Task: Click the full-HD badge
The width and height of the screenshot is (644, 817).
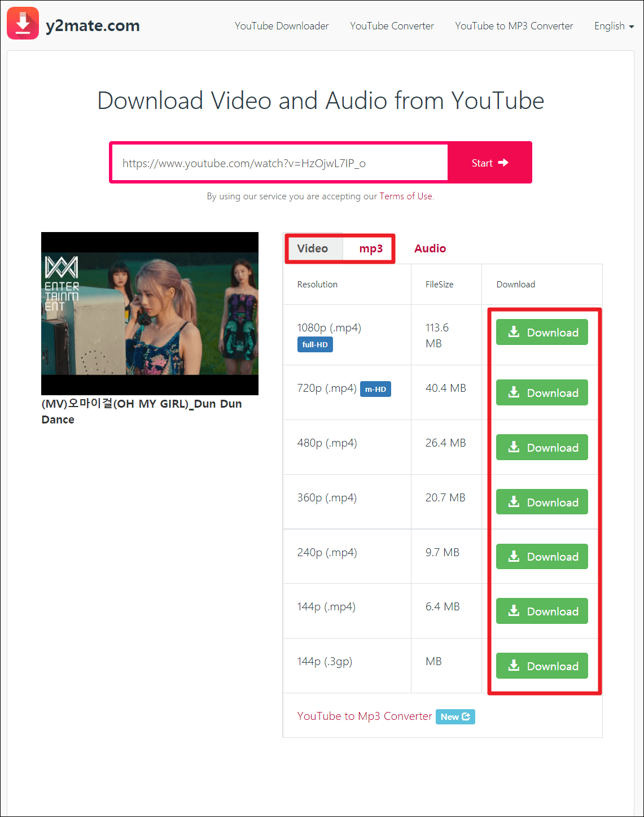Action: point(315,344)
